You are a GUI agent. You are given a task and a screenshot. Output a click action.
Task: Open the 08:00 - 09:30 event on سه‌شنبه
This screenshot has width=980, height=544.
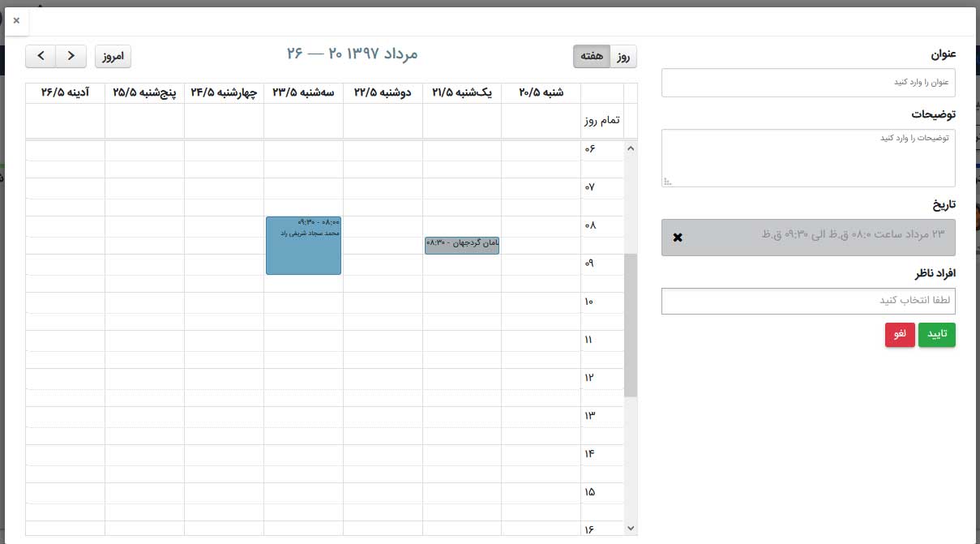[303, 246]
